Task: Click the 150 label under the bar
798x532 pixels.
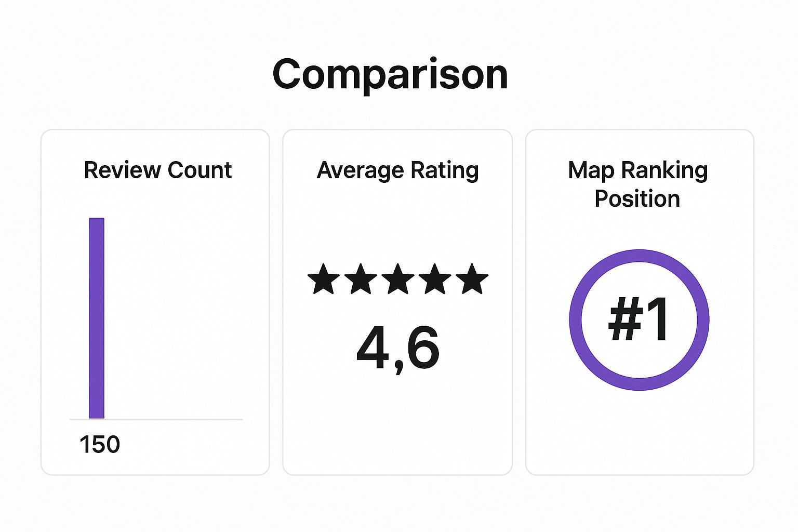Action: [x=100, y=445]
